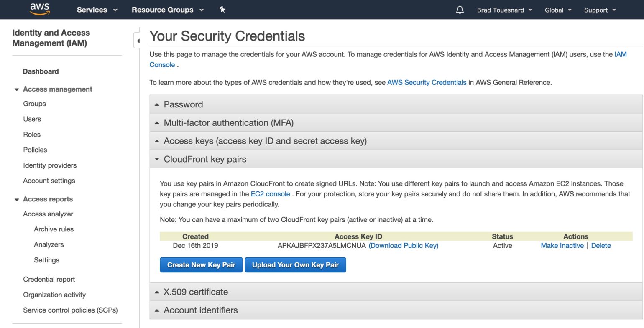Click the Status column header
644x328 pixels.
[502, 236]
